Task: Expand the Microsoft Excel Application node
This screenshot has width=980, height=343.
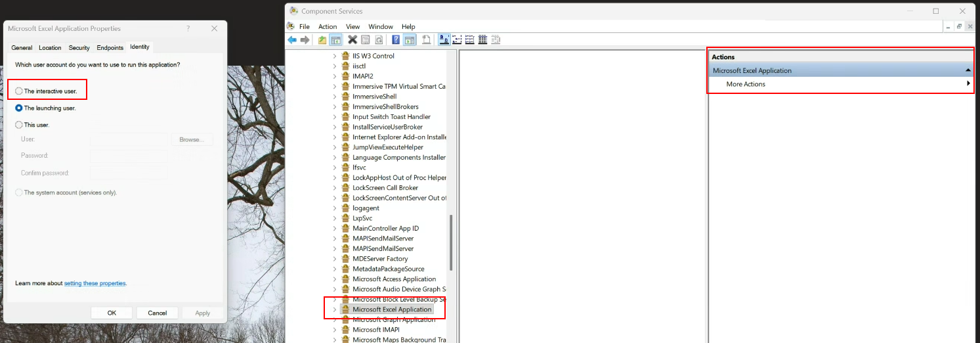Action: coord(335,309)
